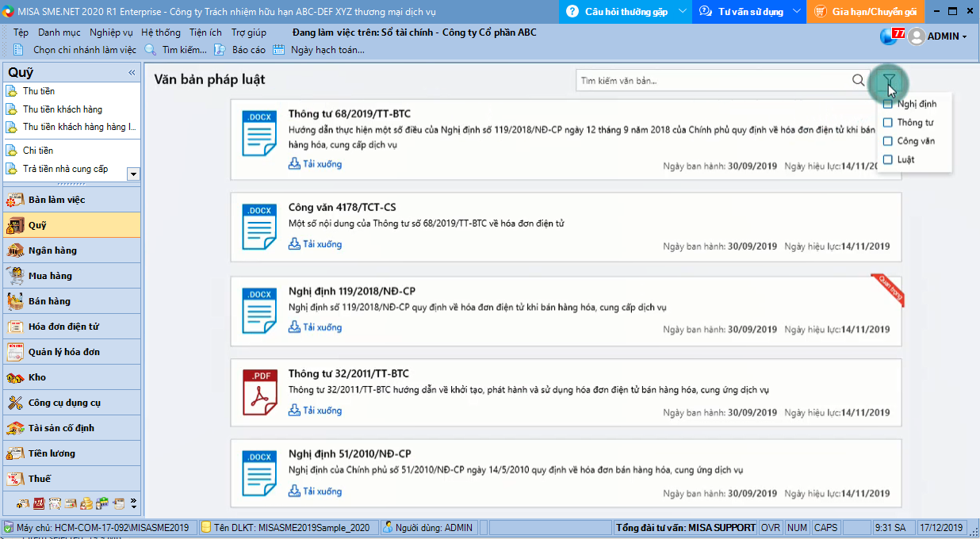The width and height of the screenshot is (980, 539).
Task: Collapse the Quỹ panel using double chevron
Action: [x=131, y=72]
